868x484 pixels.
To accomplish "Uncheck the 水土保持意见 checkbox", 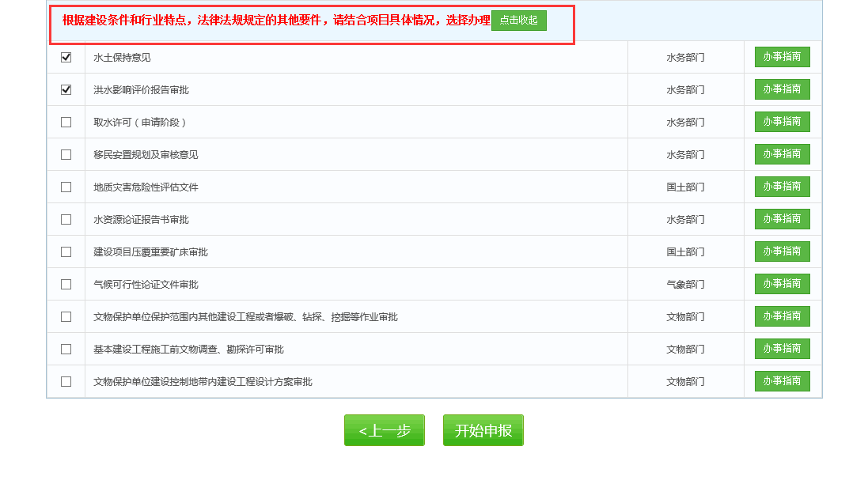I will click(66, 57).
